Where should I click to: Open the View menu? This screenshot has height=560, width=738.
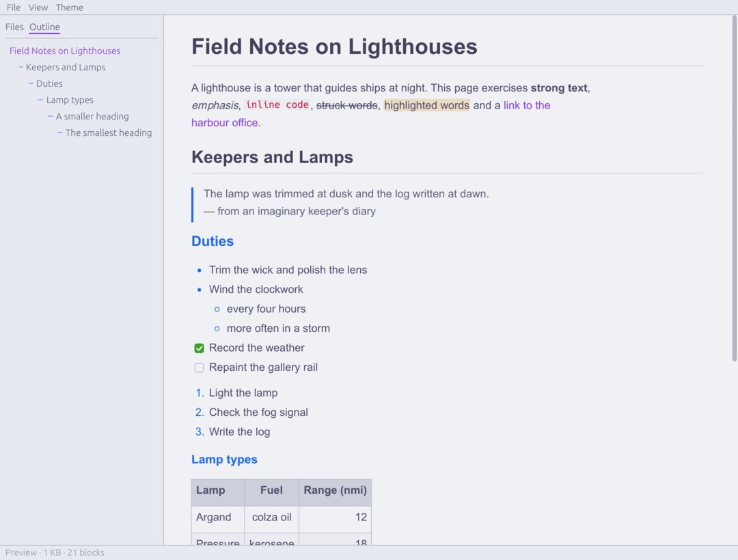tap(38, 8)
